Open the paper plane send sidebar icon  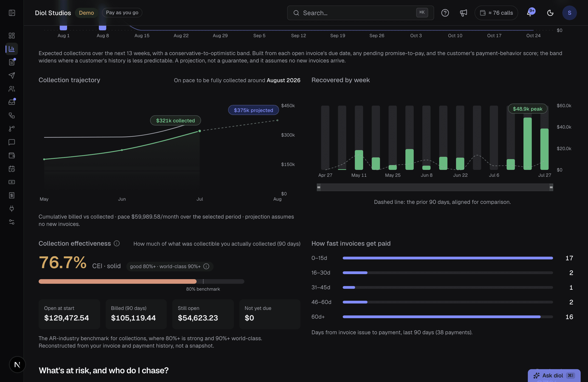click(x=12, y=75)
